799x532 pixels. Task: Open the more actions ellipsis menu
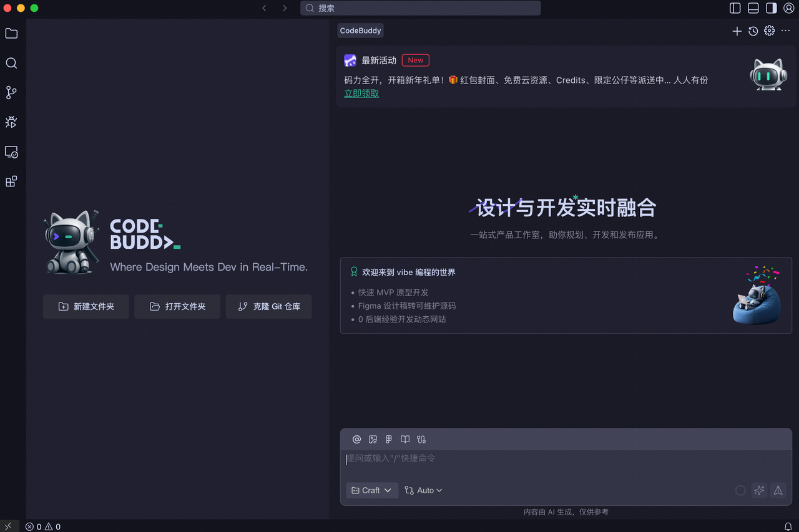[x=786, y=31]
